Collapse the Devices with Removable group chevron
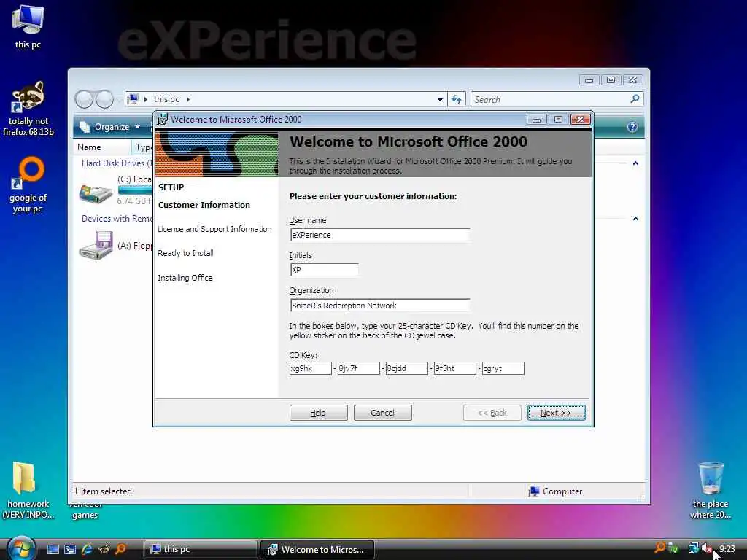Screen dimensions: 747x560 tap(635, 219)
